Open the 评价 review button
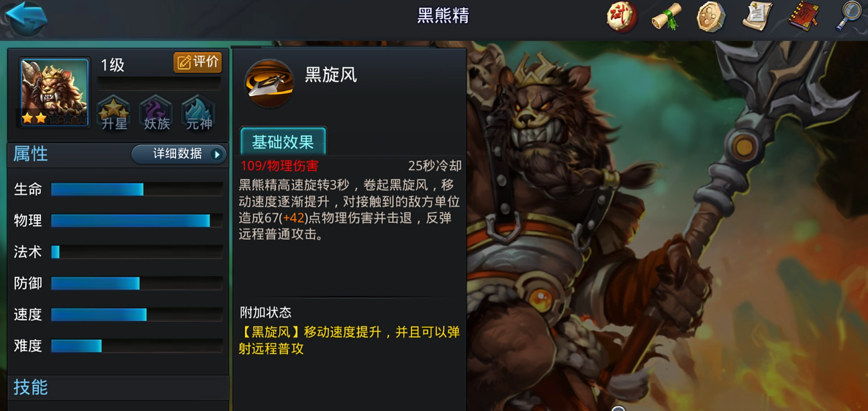Screen dimensions: 868x411 tap(197, 62)
